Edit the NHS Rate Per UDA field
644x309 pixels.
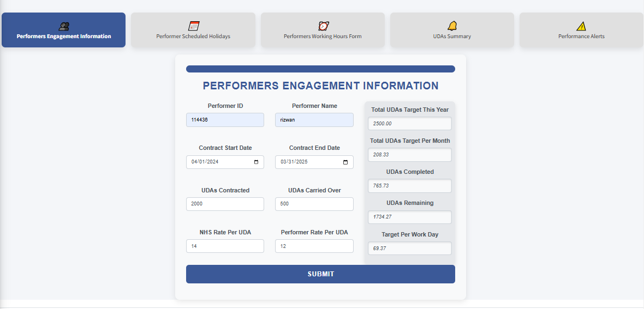pyautogui.click(x=225, y=246)
